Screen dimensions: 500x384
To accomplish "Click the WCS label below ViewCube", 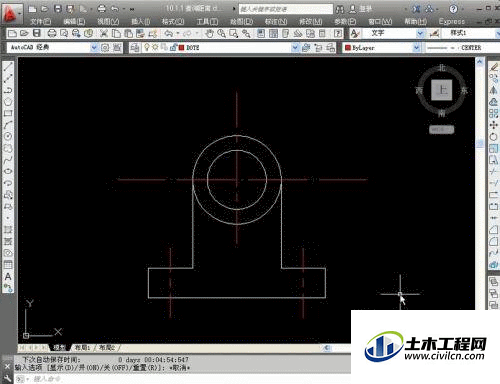I will pos(441,129).
